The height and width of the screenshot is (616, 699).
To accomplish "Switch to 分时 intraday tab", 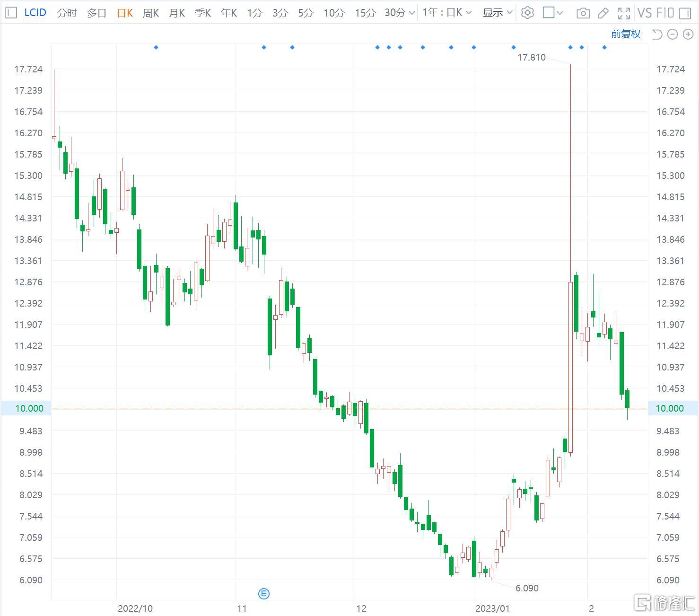I will pyautogui.click(x=67, y=13).
